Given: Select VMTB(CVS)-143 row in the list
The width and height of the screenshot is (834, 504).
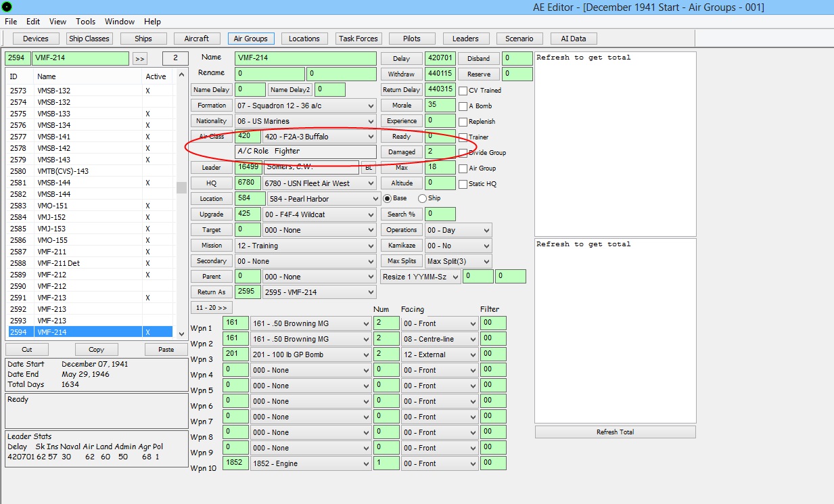Looking at the screenshot, I should [91, 171].
